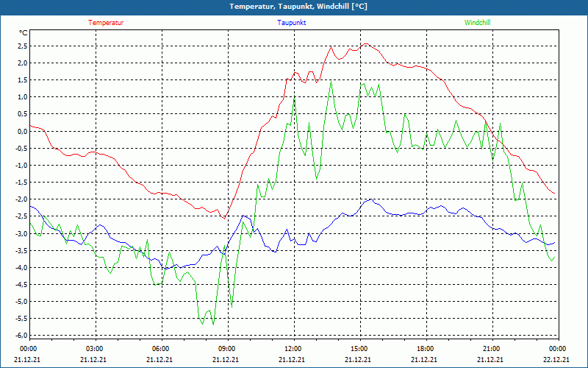This screenshot has width=588, height=368.
Task: Click the 09:00 time axis label
Action: coord(226,349)
